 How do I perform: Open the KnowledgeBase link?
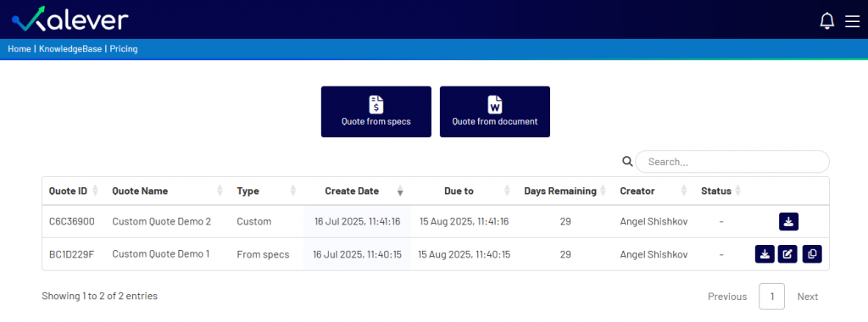point(70,48)
